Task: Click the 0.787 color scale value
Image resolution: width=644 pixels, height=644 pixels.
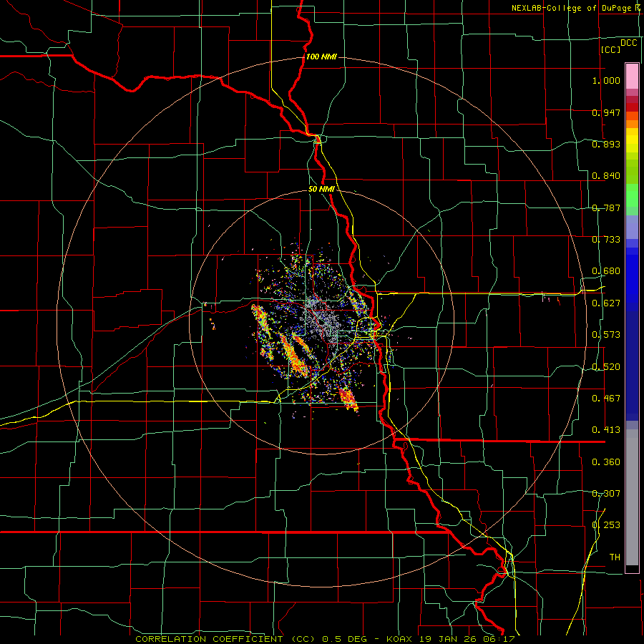Action: click(606, 208)
